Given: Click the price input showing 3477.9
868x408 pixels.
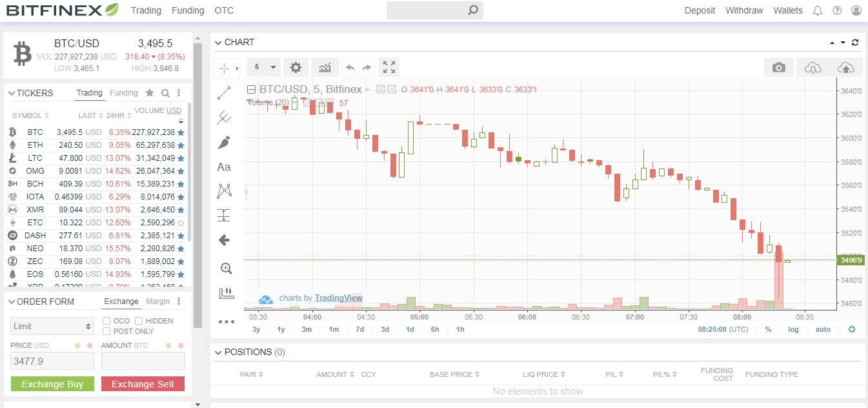Looking at the screenshot, I should pyautogui.click(x=52, y=360).
